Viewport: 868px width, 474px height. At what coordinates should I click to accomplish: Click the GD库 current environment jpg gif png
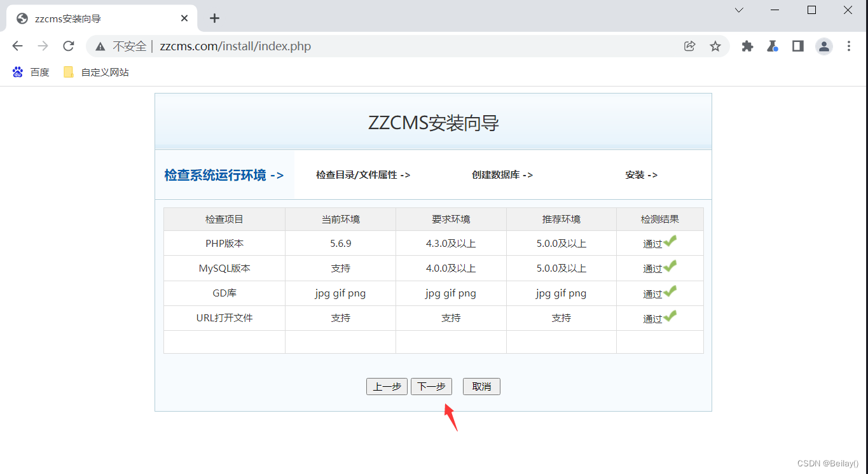[341, 293]
